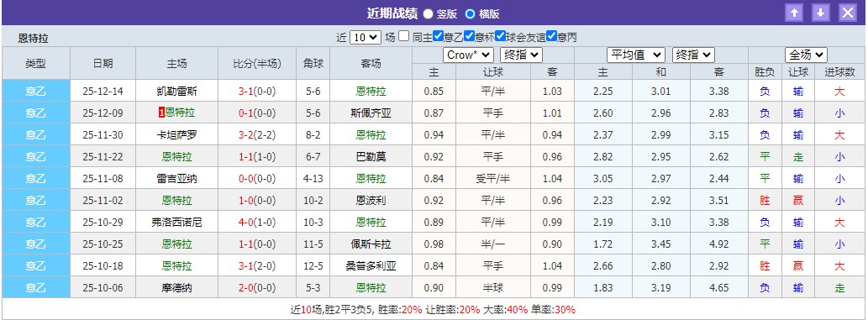
Task: Click home team 摩德纳
Action: pyautogui.click(x=177, y=288)
